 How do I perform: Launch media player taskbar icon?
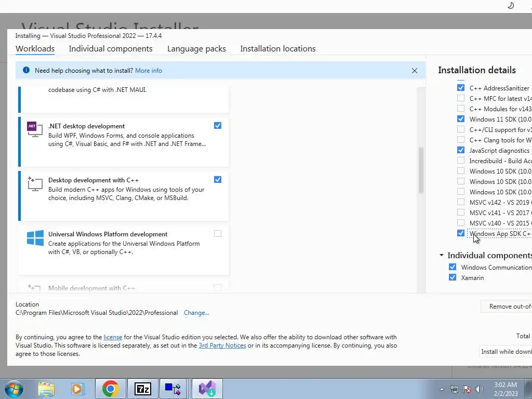pyautogui.click(x=77, y=389)
